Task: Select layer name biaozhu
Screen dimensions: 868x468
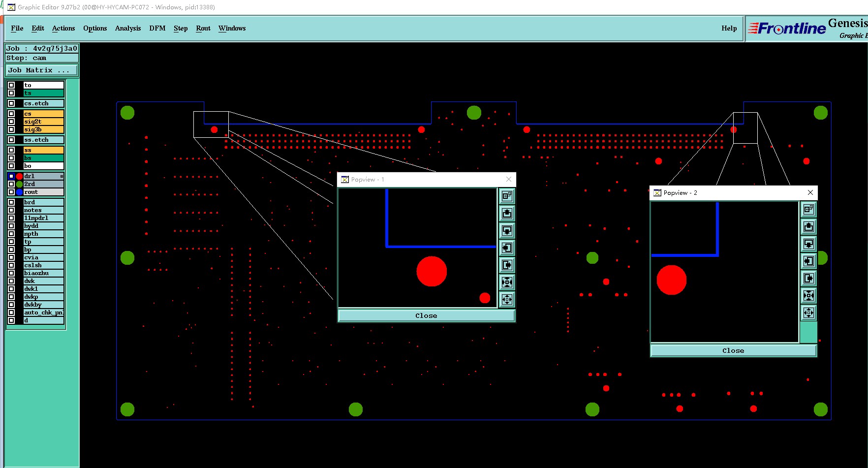Action: [x=44, y=273]
